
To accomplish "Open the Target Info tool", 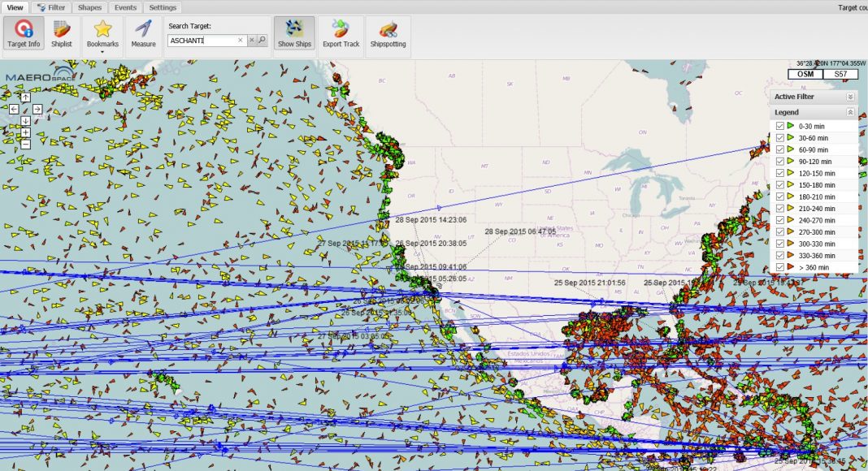I will coord(23,35).
